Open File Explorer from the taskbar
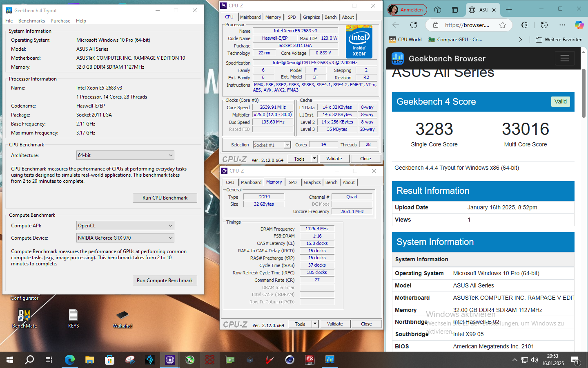The height and width of the screenshot is (368, 588). click(x=90, y=360)
